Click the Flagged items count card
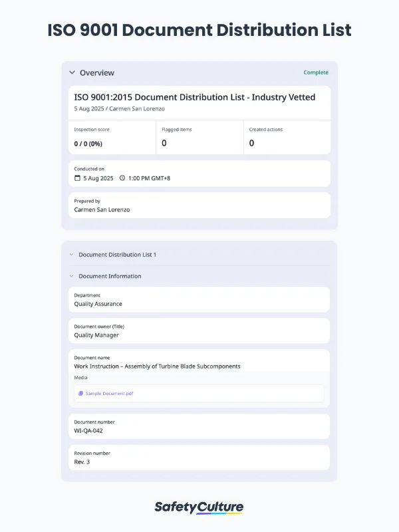This screenshot has height=532, width=399. 199,137
